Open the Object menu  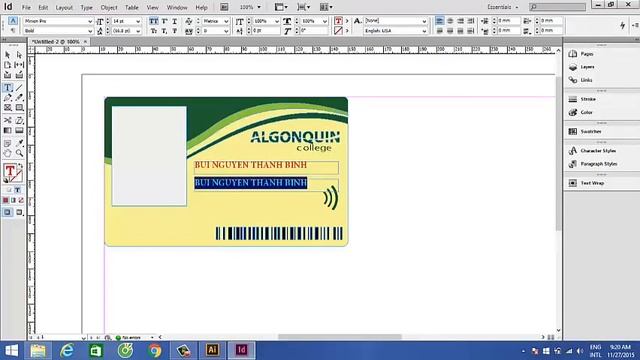coord(109,8)
